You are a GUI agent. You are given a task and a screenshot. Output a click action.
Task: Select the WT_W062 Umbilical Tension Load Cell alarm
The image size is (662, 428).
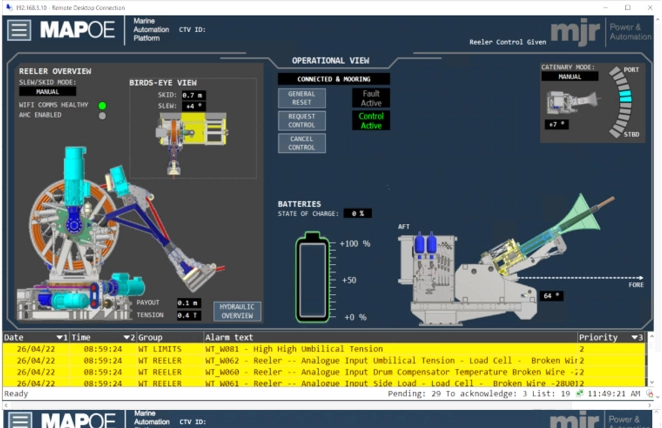324,360
